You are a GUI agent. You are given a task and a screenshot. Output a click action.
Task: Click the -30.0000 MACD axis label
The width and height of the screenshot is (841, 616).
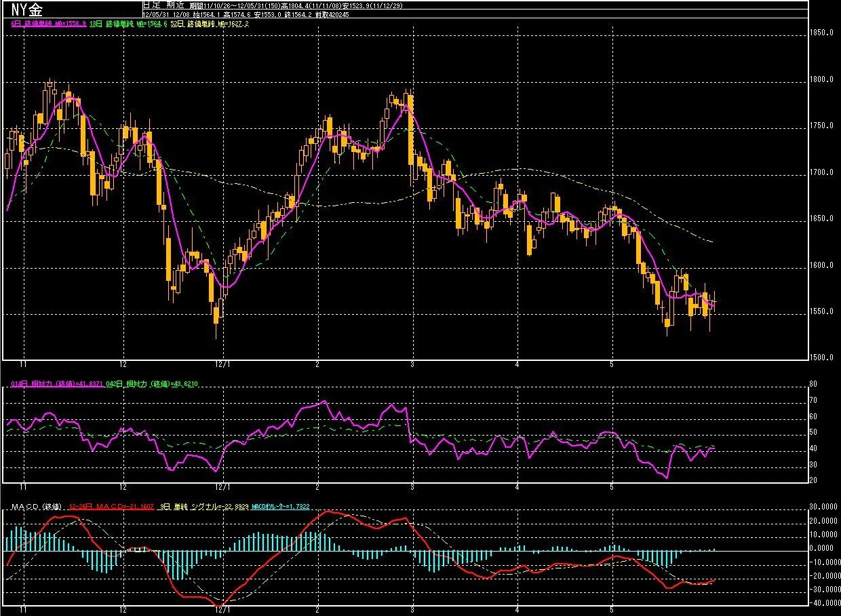825,589
